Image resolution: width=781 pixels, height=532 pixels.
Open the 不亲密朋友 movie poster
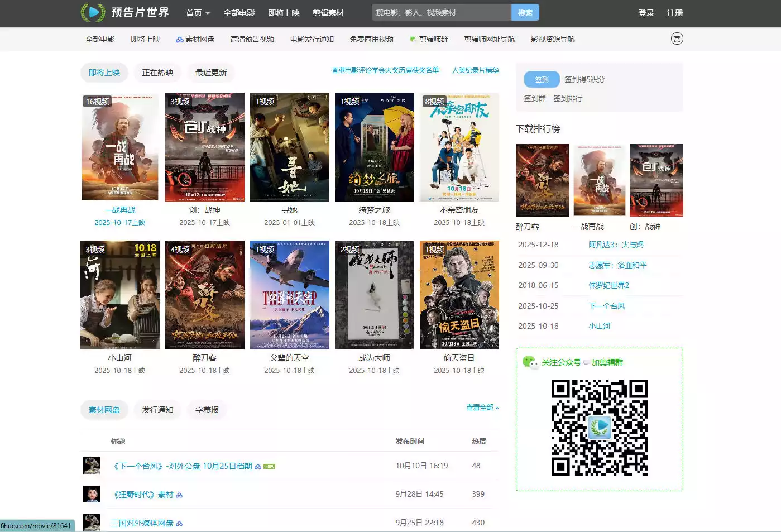coord(459,147)
